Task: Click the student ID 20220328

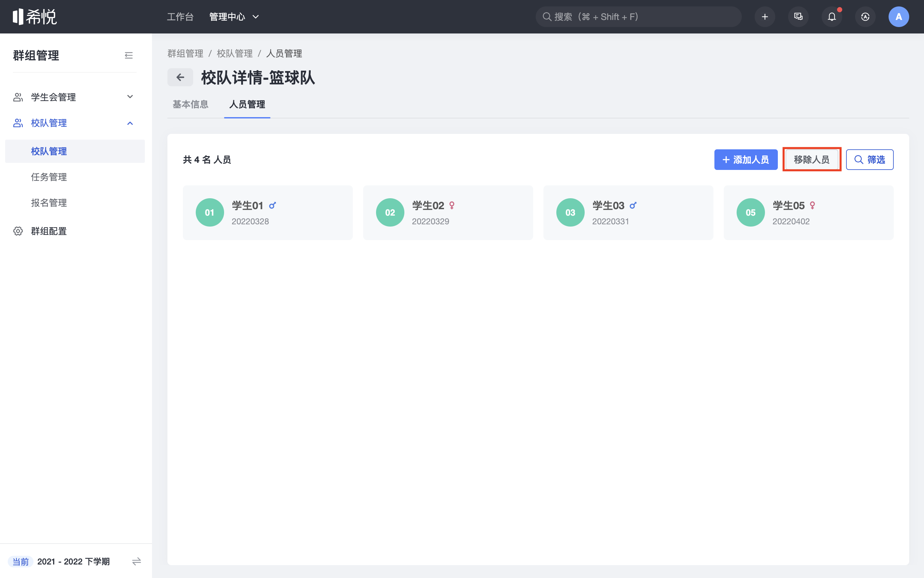Action: [250, 221]
